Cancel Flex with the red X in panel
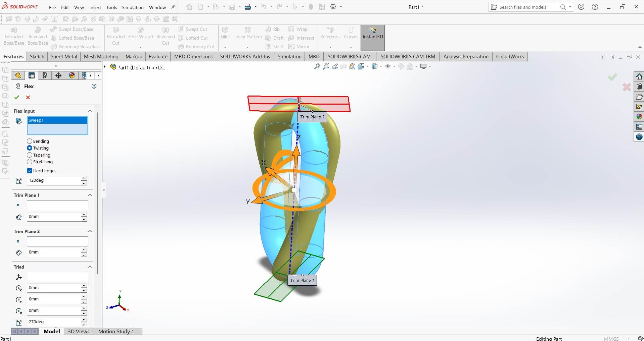The image size is (644, 341). coord(28,97)
